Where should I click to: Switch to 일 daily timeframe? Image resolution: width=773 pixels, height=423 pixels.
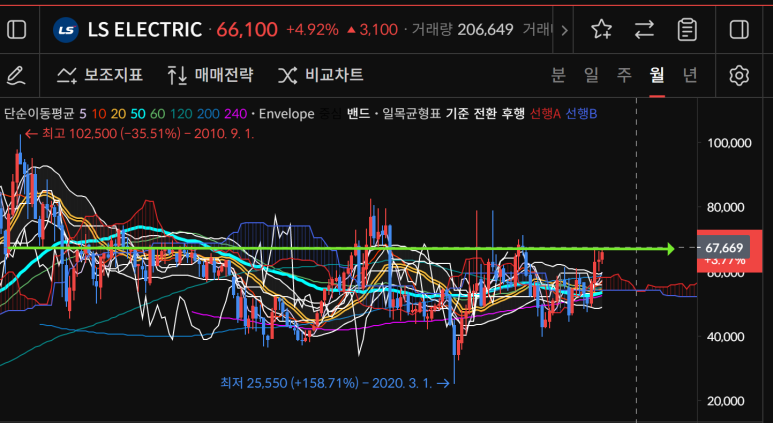(x=591, y=75)
